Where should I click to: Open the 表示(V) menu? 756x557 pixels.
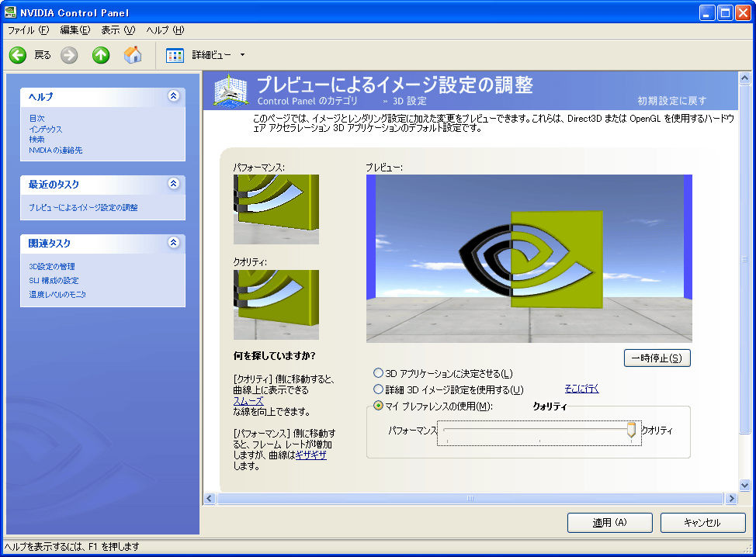pos(118,30)
